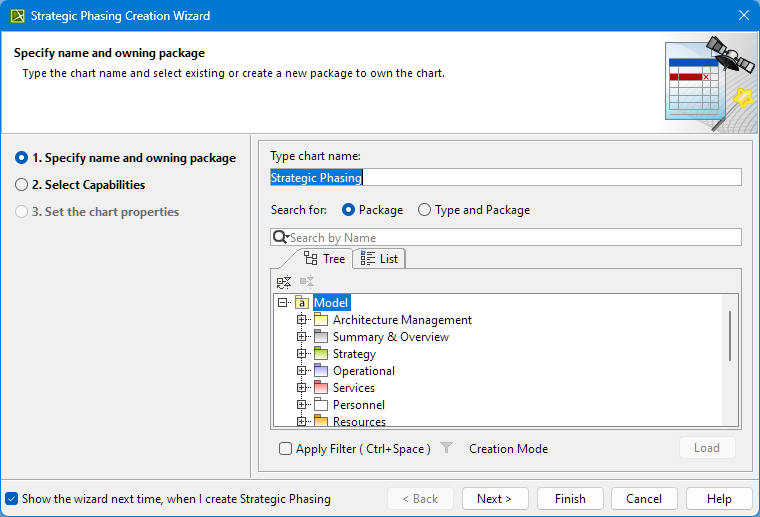760x517 pixels.
Task: Click the Model root package icon
Action: coord(302,303)
